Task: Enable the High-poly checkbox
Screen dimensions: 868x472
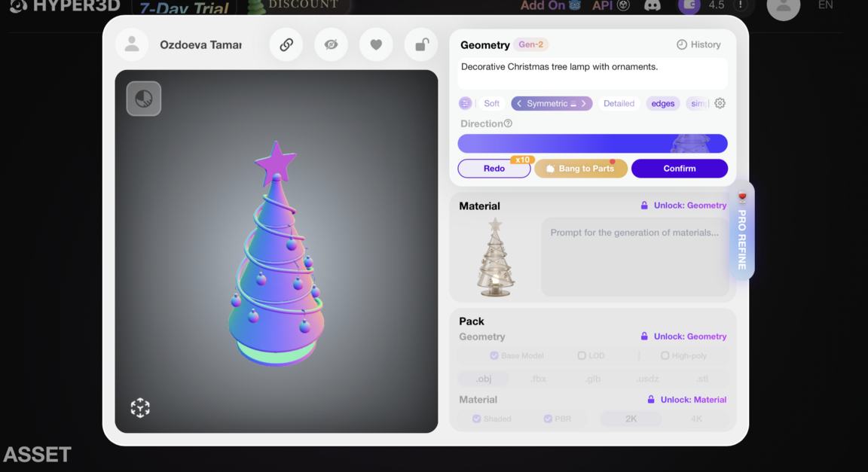Action: tap(665, 356)
